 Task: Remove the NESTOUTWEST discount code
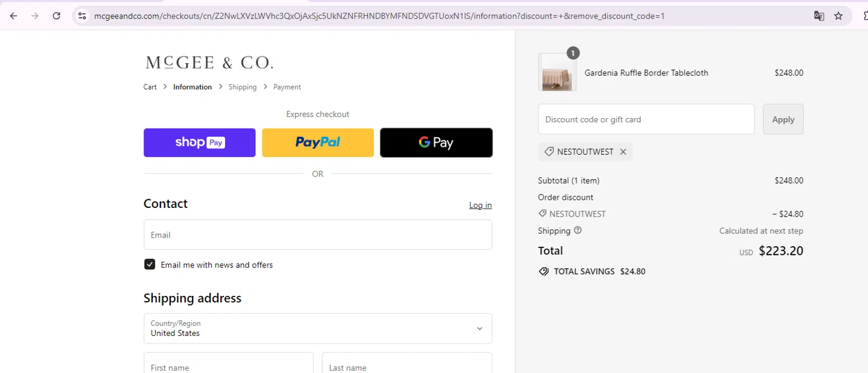[x=623, y=152]
